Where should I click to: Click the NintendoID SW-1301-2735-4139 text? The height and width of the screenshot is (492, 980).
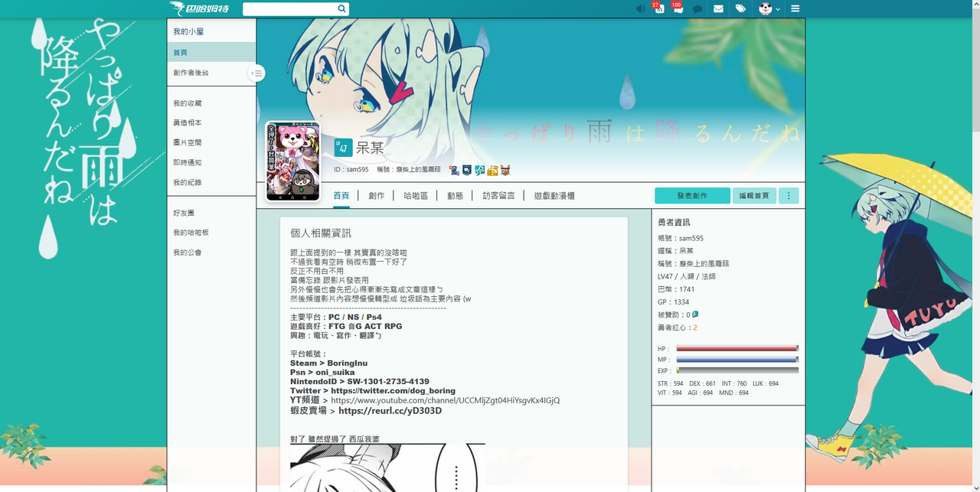pos(360,382)
